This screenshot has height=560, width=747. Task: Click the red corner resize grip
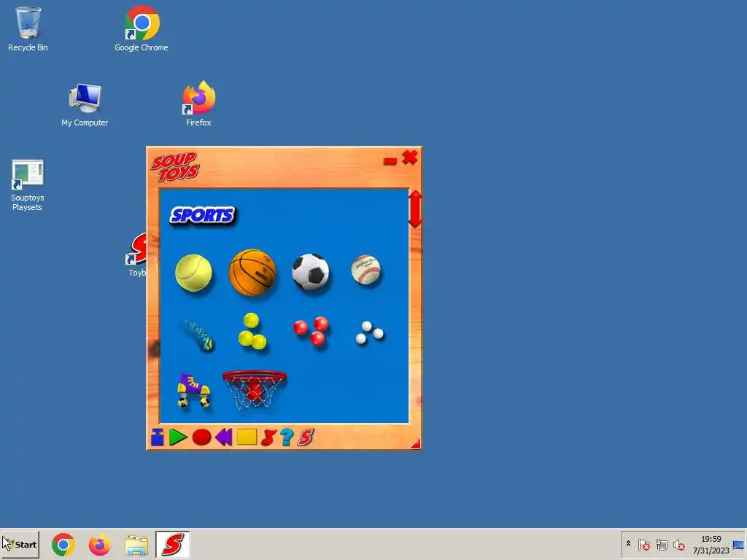(x=415, y=443)
